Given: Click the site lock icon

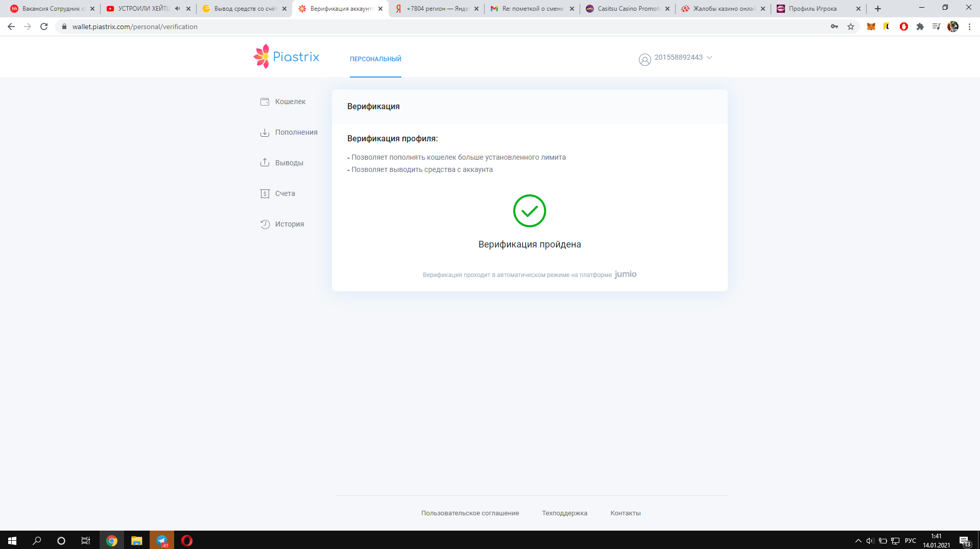Looking at the screenshot, I should tap(64, 27).
